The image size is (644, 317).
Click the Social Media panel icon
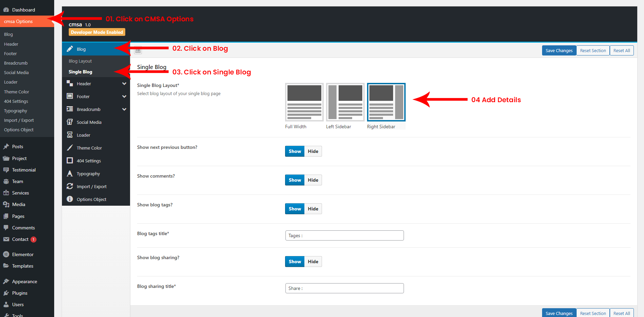point(70,122)
